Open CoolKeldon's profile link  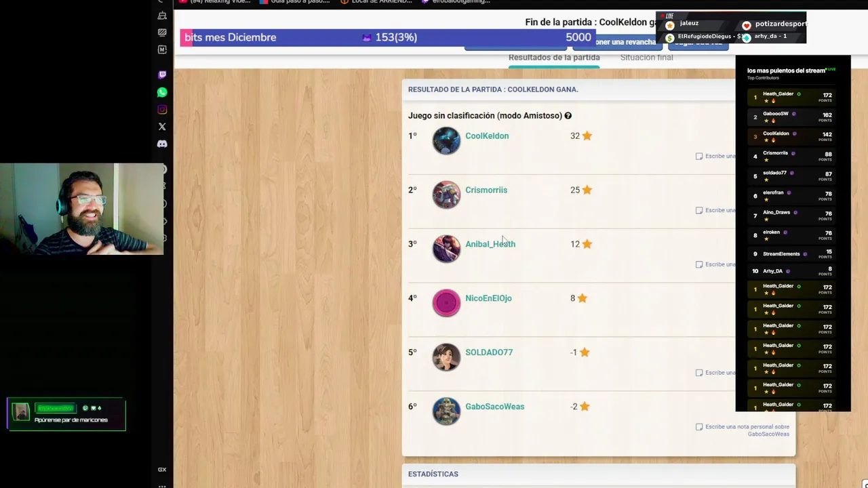pyautogui.click(x=487, y=136)
